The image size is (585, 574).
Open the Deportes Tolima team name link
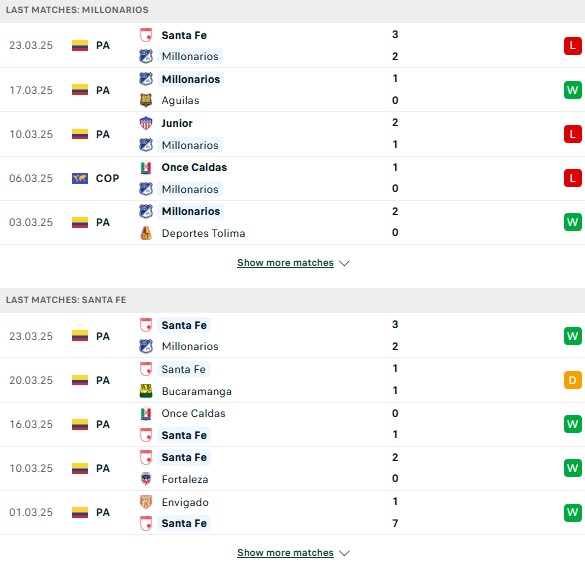pos(203,233)
